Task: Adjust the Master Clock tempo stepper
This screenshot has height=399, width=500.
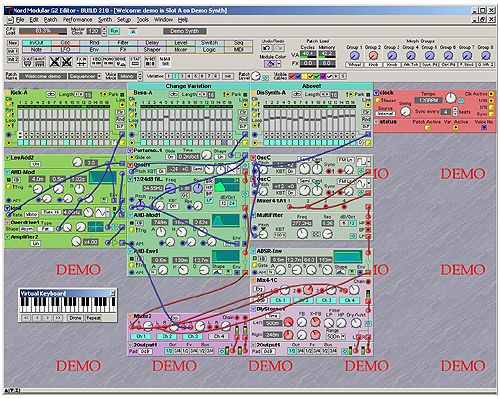Action: tap(104, 31)
